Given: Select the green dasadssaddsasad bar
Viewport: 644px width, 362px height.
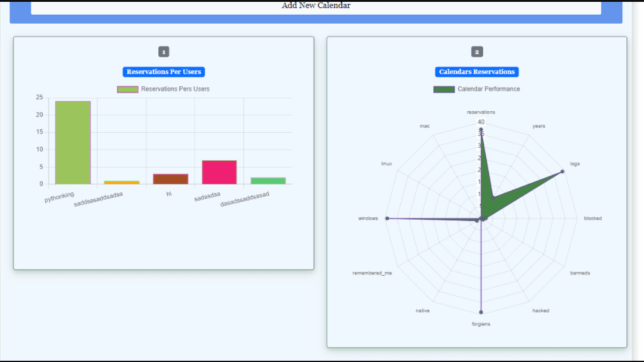Looking at the screenshot, I should pyautogui.click(x=268, y=181).
